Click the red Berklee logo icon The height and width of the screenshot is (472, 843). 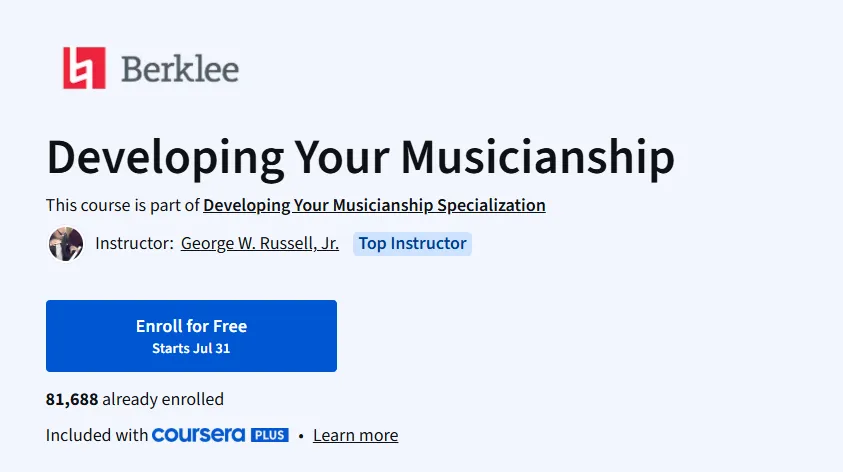84,68
